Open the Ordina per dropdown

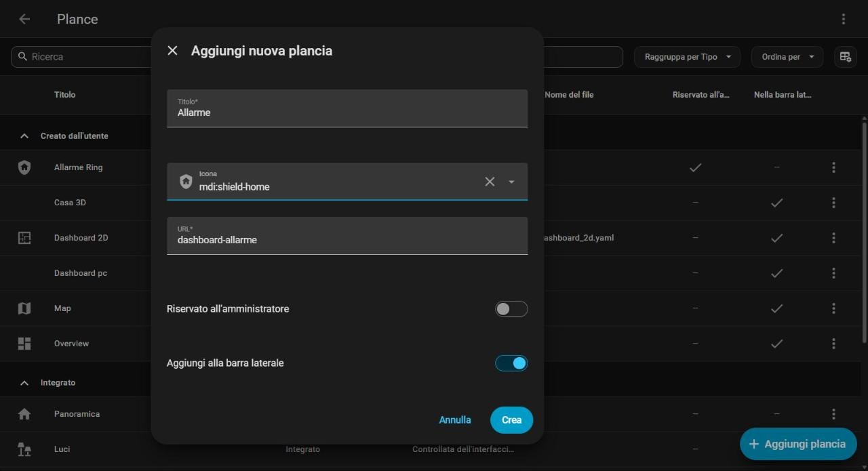787,57
